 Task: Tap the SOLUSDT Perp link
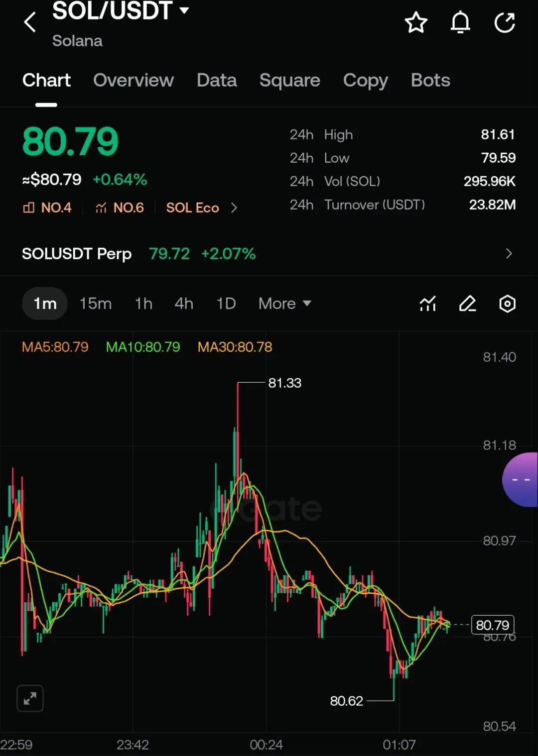coord(77,254)
